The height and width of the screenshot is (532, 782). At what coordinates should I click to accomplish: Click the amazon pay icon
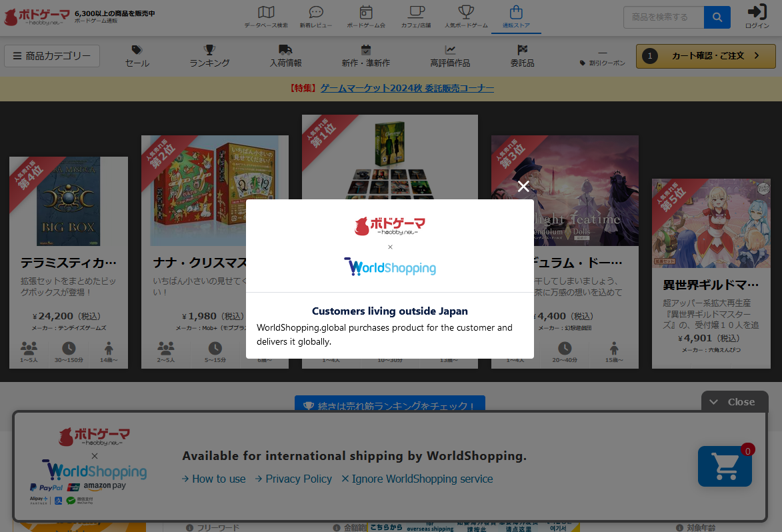105,486
